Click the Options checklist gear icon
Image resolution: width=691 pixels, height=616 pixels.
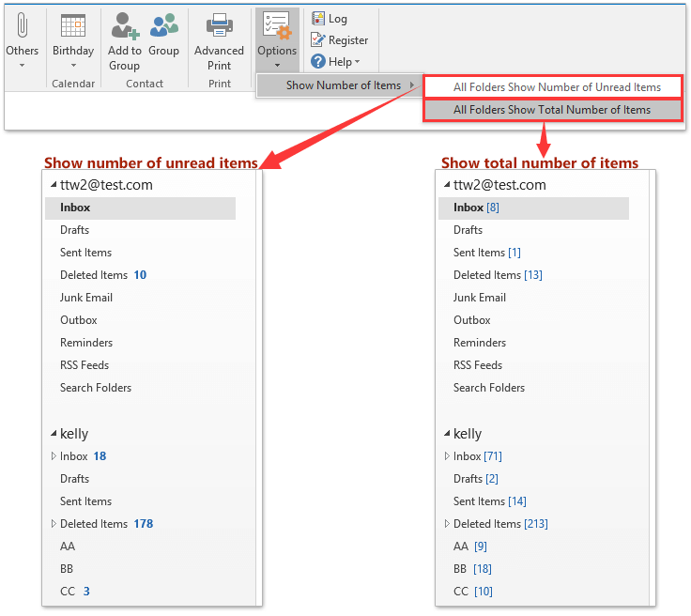tap(277, 27)
